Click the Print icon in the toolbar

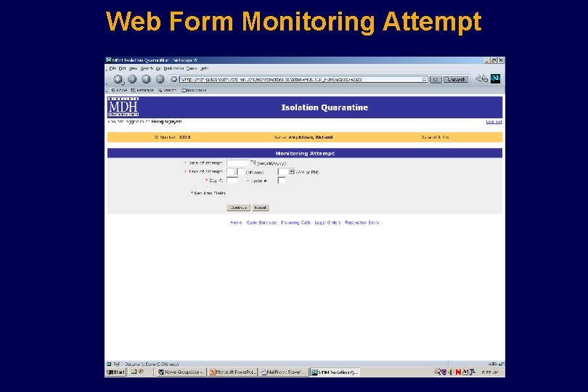pyautogui.click(x=481, y=78)
